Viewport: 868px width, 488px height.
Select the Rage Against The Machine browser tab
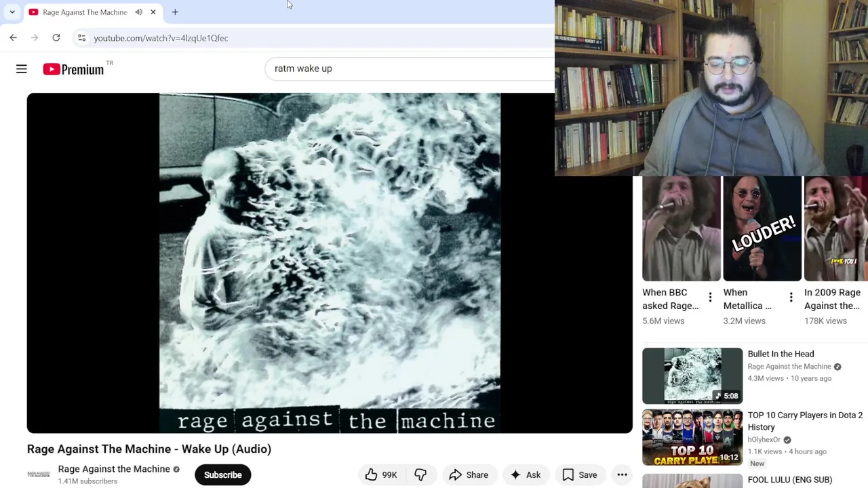point(92,12)
